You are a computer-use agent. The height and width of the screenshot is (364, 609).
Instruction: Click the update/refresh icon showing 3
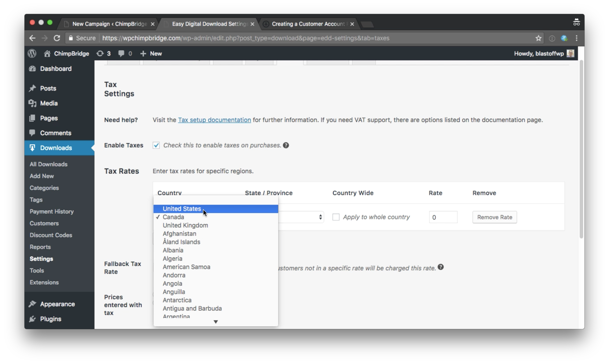tap(100, 53)
